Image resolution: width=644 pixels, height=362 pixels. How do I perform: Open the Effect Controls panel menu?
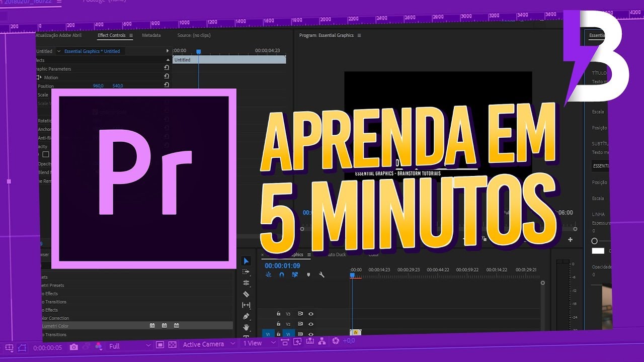(x=131, y=36)
